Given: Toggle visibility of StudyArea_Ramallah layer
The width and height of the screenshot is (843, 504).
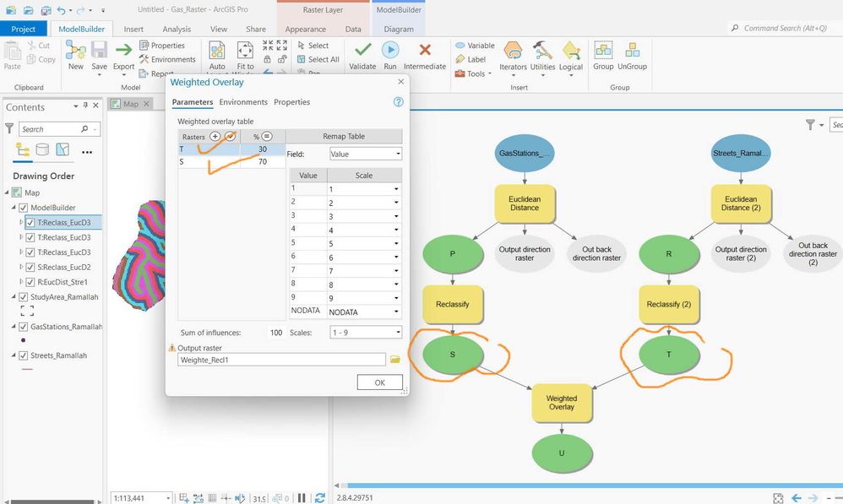Looking at the screenshot, I should [x=23, y=296].
